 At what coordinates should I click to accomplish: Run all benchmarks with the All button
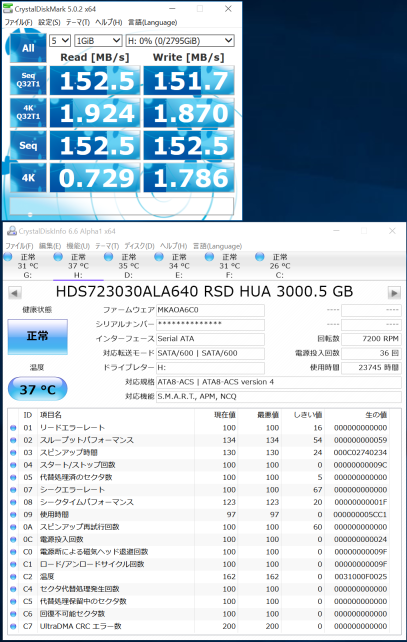point(28,47)
